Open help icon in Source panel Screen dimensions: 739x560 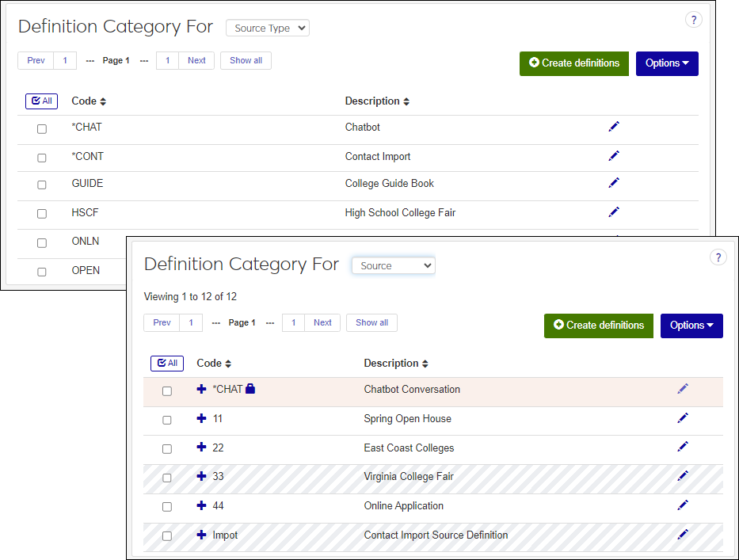(718, 257)
